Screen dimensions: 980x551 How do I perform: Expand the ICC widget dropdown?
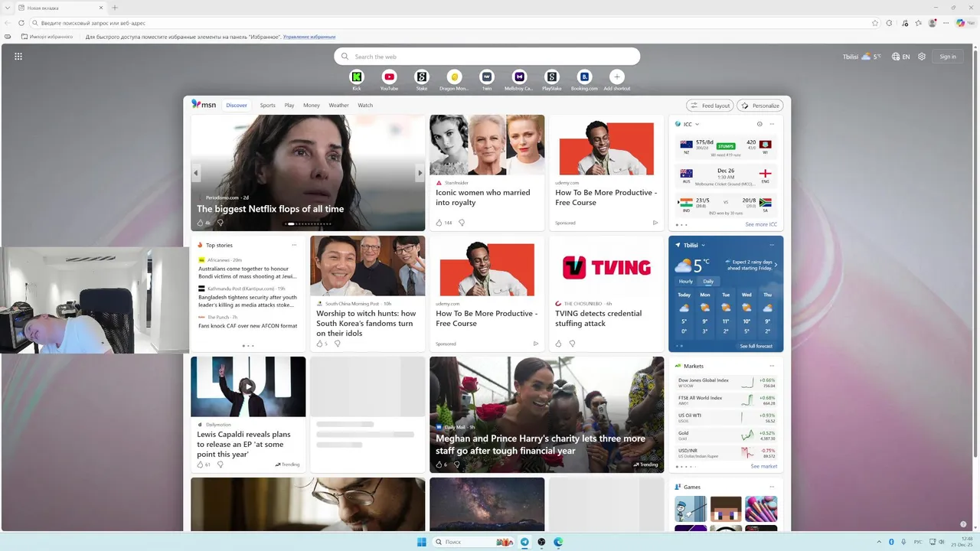[x=697, y=124]
